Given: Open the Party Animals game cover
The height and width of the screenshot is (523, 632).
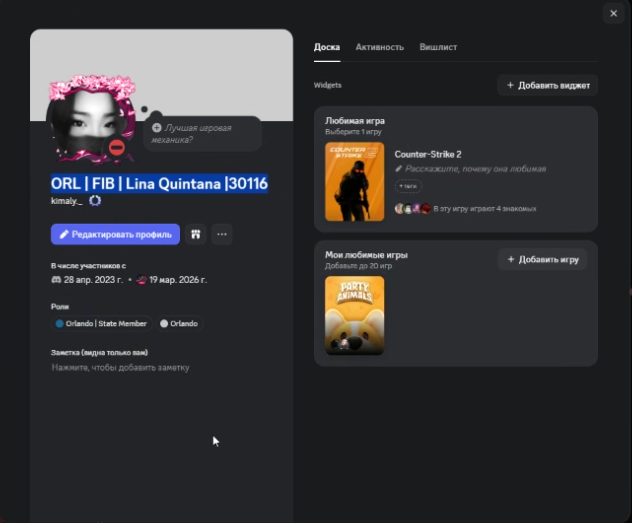Looking at the screenshot, I should point(354,315).
